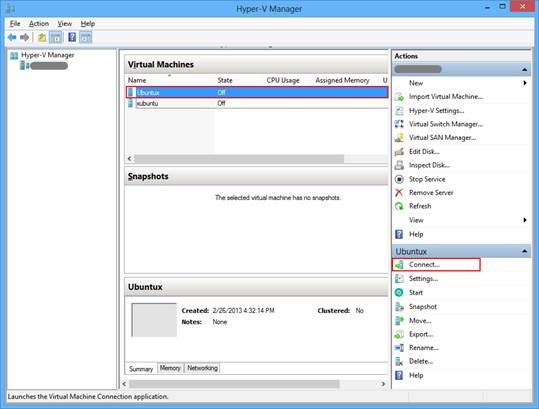Click the green Refresh icon
Image resolution: width=539 pixels, height=409 pixels.
tap(399, 206)
